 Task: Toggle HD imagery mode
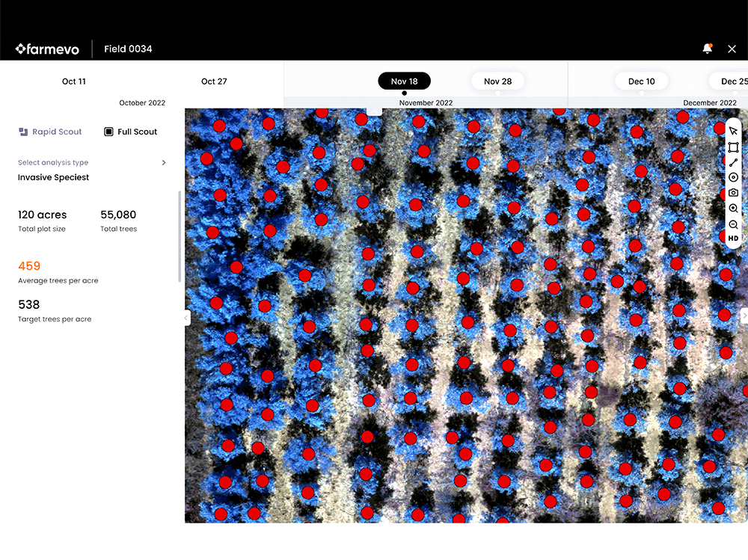[733, 239]
